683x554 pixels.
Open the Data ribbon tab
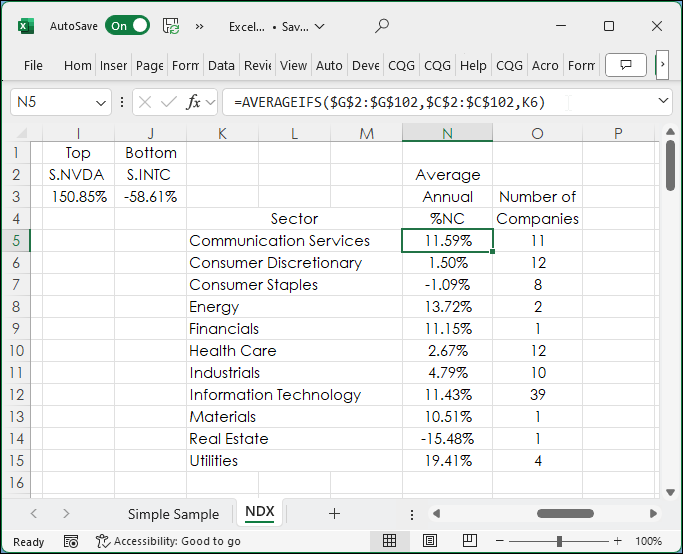tap(221, 65)
